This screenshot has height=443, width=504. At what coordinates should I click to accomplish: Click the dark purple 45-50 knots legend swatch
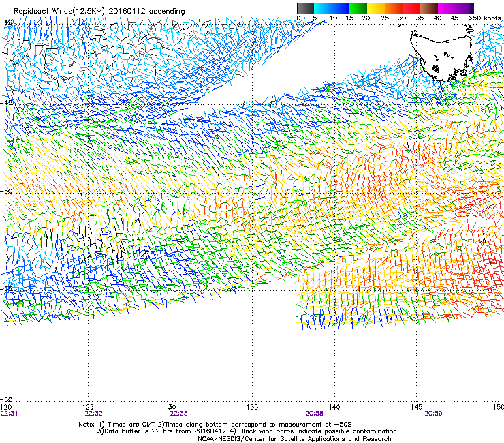point(464,8)
